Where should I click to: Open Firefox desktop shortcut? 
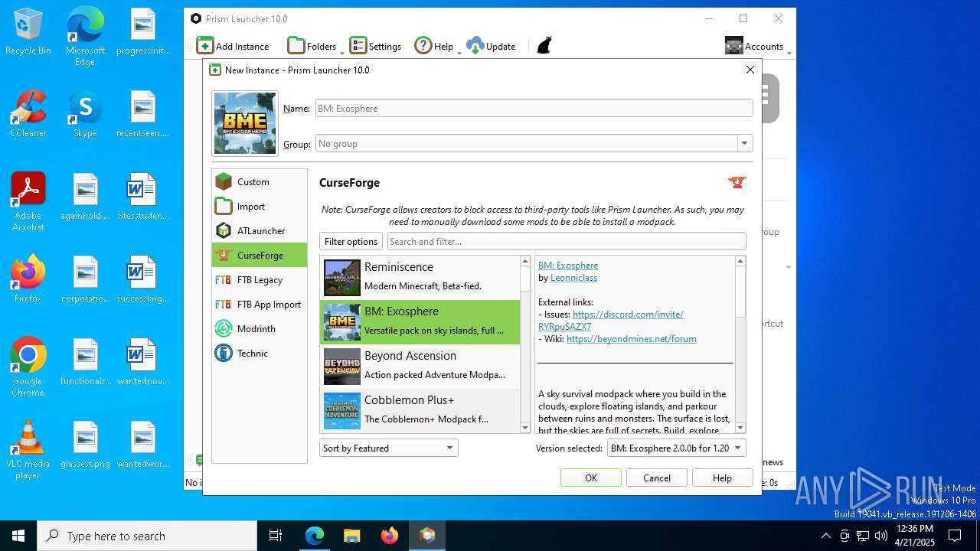tap(28, 280)
